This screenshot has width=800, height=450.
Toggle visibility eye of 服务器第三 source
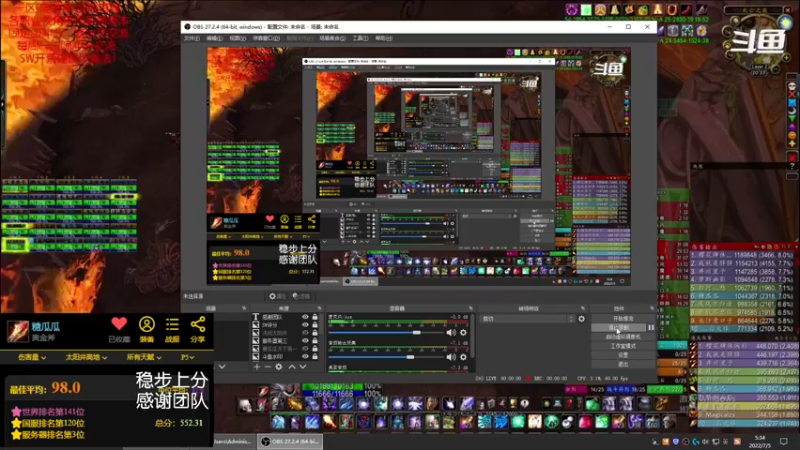click(x=305, y=340)
